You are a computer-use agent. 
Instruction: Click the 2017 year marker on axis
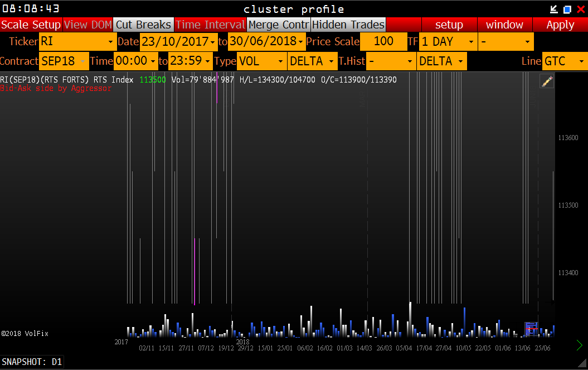[121, 342]
